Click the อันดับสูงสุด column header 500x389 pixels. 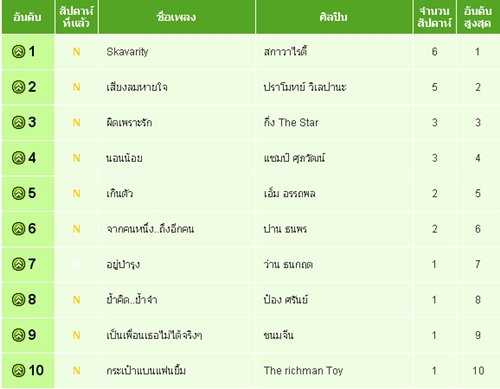click(478, 17)
